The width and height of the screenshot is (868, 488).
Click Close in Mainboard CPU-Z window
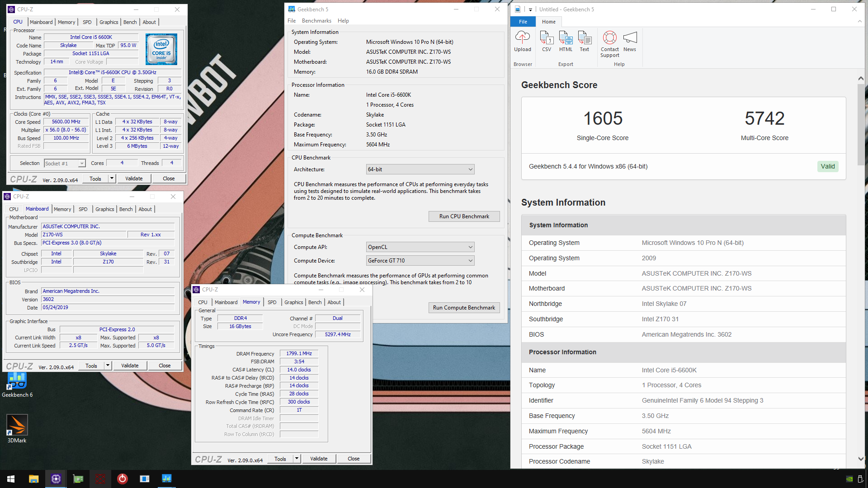coord(165,366)
